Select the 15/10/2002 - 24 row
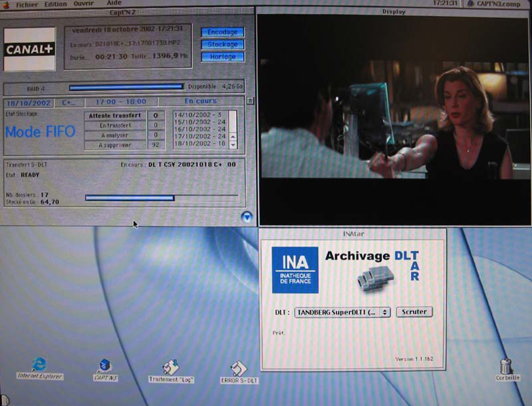Viewport: 532px width, 406px height. pos(200,122)
